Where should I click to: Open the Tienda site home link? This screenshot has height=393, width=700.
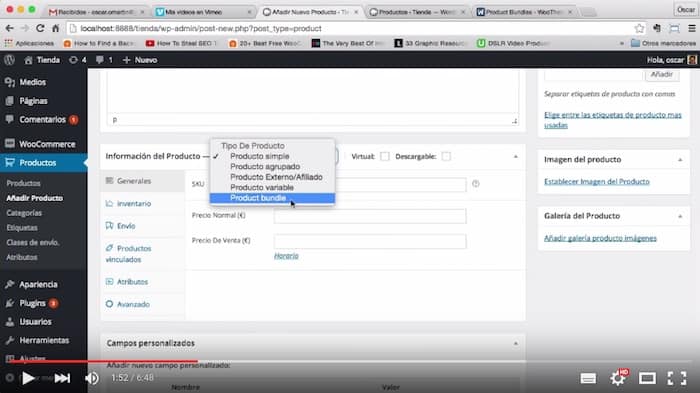(x=42, y=60)
